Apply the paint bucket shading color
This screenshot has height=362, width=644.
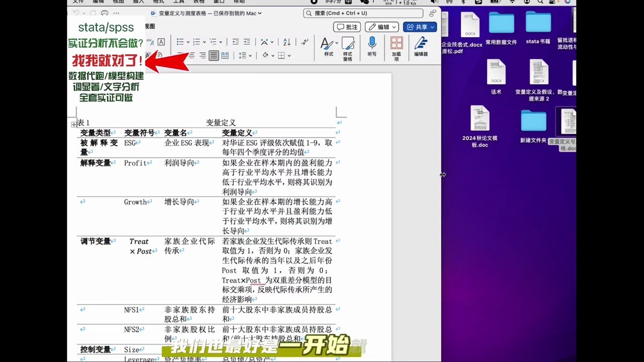pyautogui.click(x=265, y=55)
